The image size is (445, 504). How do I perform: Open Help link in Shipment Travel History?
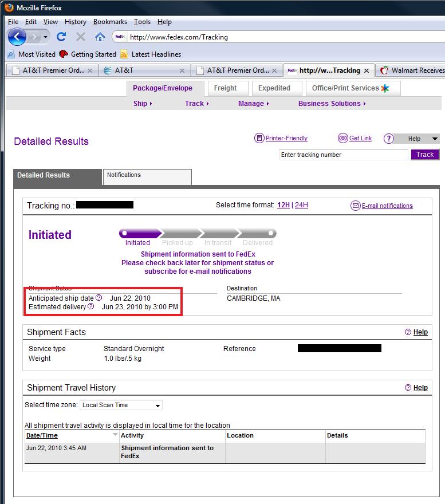point(420,388)
